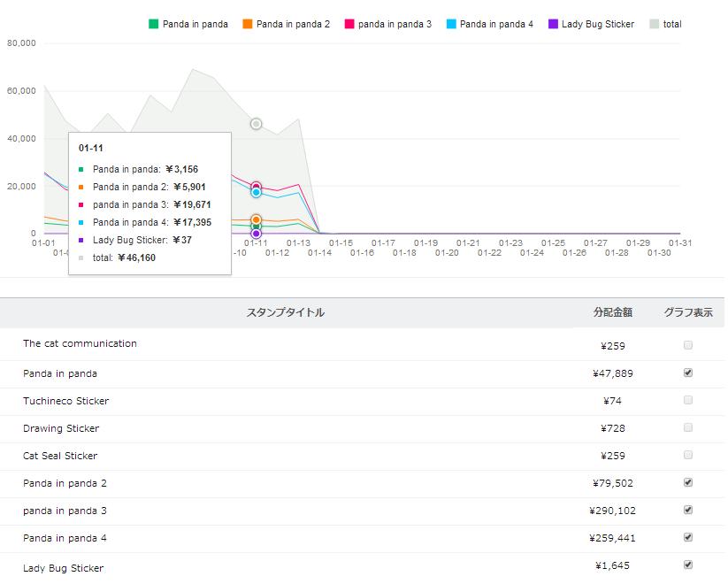The image size is (728, 584).
Task: Click the 分配金額 column header
Action: tap(613, 312)
